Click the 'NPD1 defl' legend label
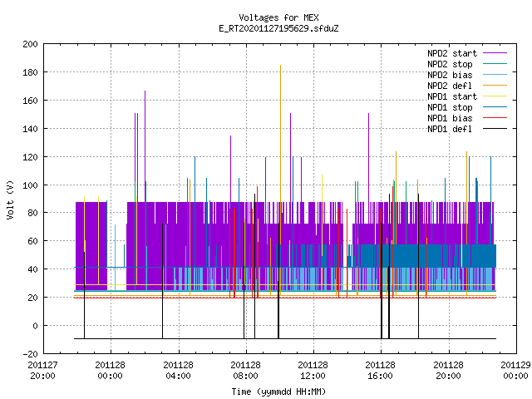Screen dimensions: 532x399 pyautogui.click(x=450, y=130)
